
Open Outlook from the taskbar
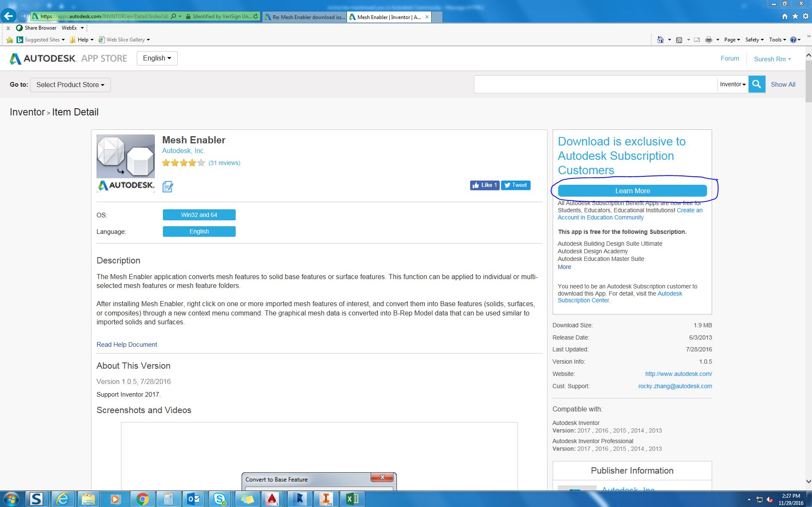(194, 499)
